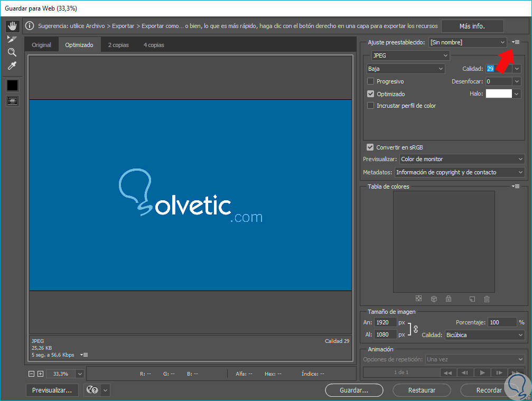Click the Previsualizar... button
Image resolution: width=532 pixels, height=401 pixels.
coord(52,390)
